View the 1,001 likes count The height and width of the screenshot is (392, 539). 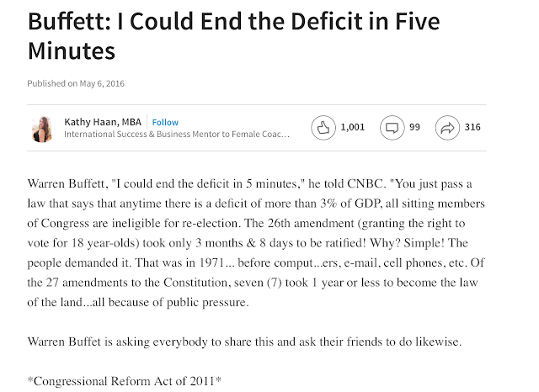pos(352,127)
